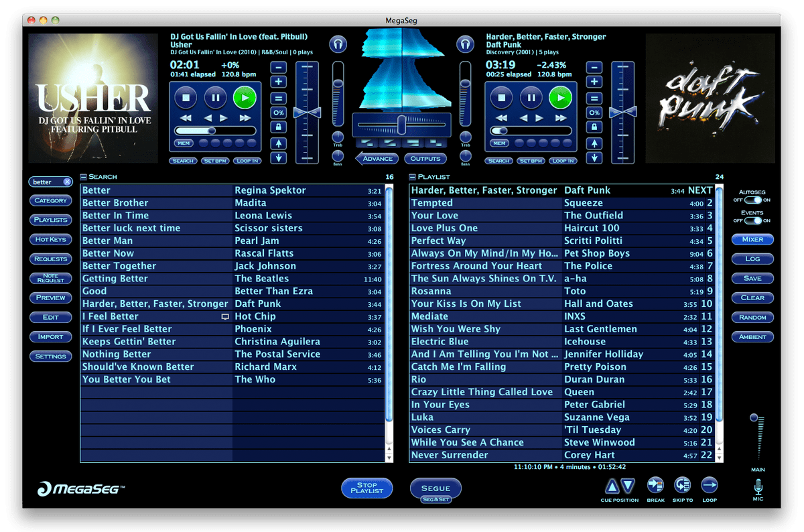Toggle the left deck pitch lock
This screenshot has width=804, height=532.
pyautogui.click(x=279, y=127)
